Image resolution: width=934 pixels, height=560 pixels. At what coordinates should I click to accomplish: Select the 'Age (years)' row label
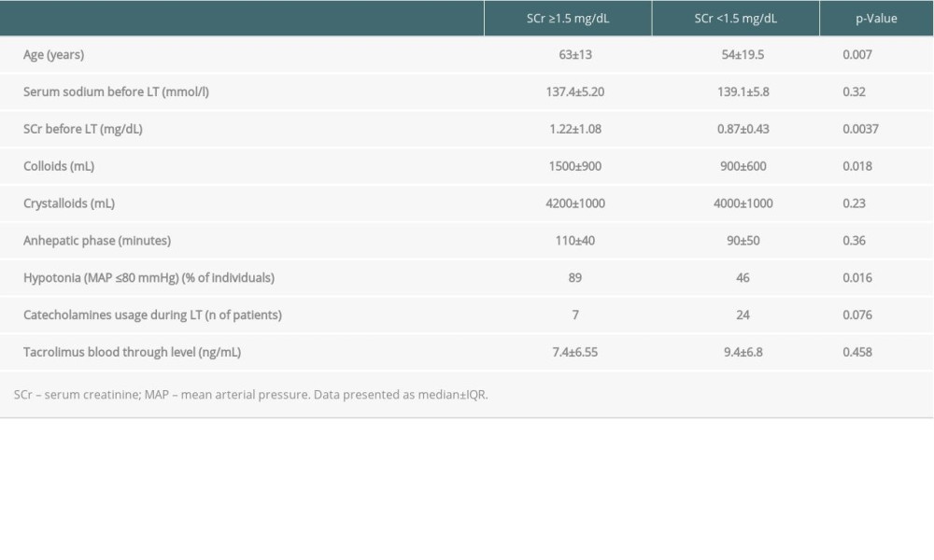click(53, 55)
